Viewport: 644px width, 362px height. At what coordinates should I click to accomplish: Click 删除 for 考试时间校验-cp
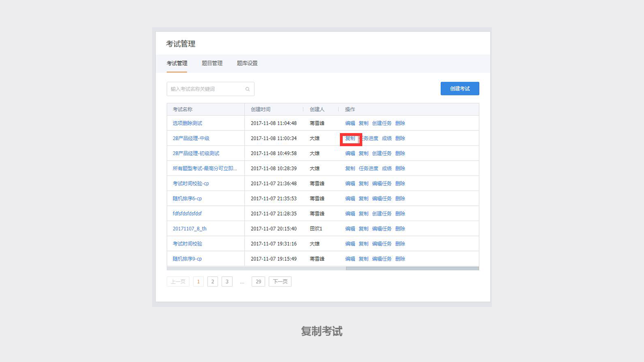pyautogui.click(x=400, y=183)
